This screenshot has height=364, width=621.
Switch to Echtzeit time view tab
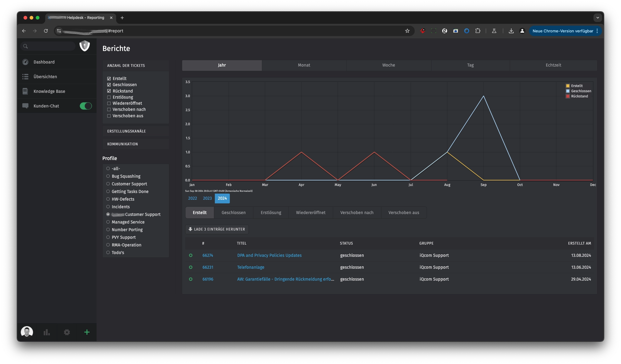pos(553,65)
